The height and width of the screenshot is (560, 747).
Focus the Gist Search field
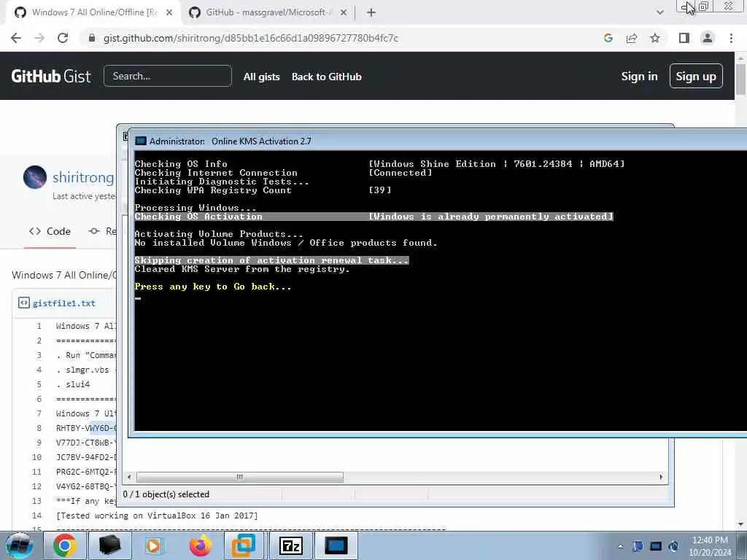click(168, 76)
